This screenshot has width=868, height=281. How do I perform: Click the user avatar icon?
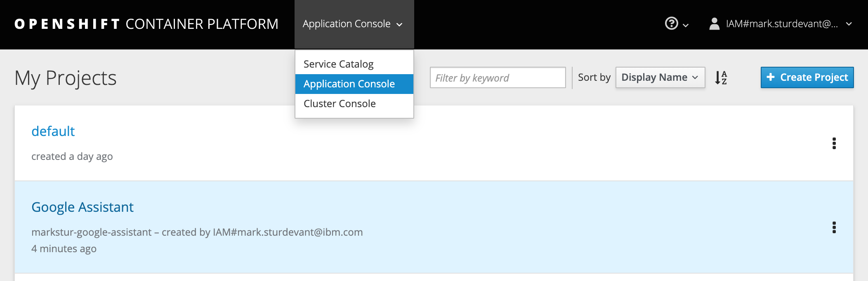click(x=714, y=24)
